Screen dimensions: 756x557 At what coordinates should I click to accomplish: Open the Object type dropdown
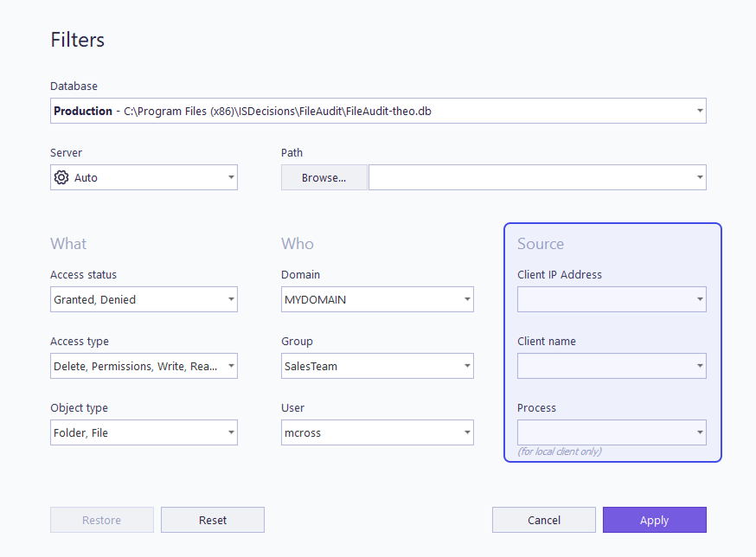pyautogui.click(x=144, y=432)
